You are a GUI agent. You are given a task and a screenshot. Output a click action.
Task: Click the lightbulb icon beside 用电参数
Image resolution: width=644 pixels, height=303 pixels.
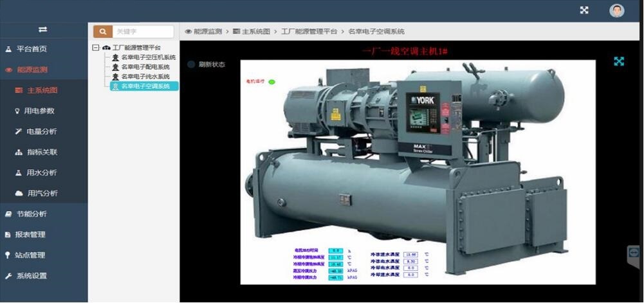(x=17, y=111)
